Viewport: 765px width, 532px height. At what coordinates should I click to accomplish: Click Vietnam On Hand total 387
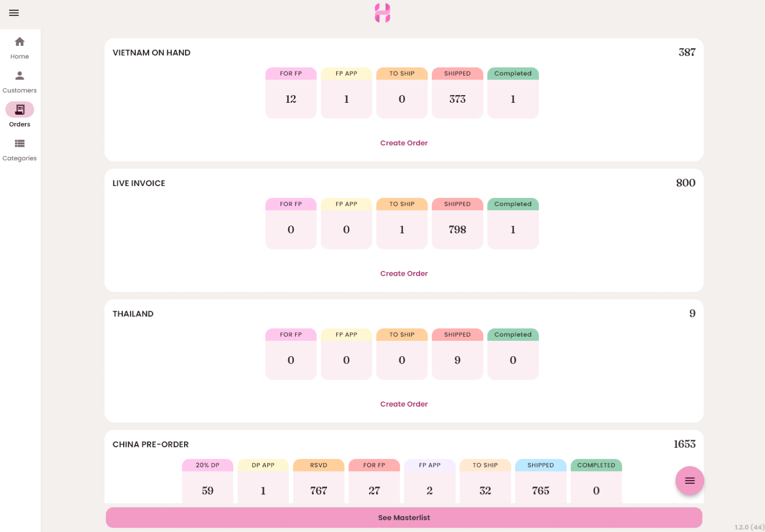[x=687, y=52]
